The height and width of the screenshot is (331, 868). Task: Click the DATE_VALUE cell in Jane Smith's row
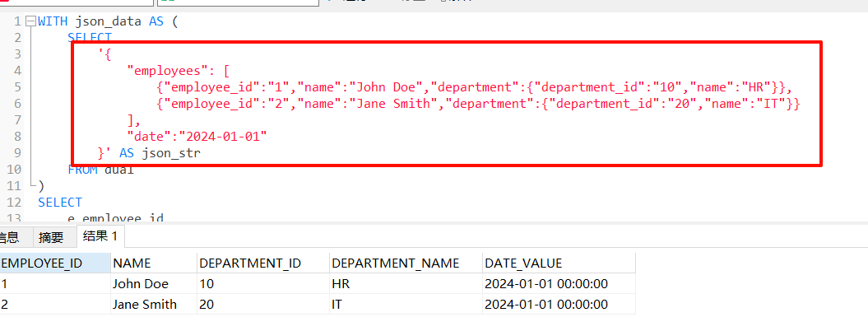(546, 304)
